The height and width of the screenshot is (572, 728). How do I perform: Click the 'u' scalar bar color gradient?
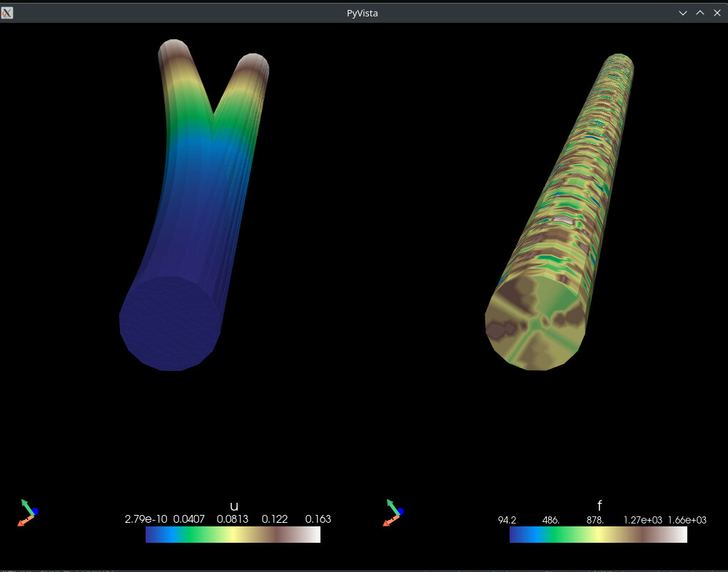(x=233, y=534)
